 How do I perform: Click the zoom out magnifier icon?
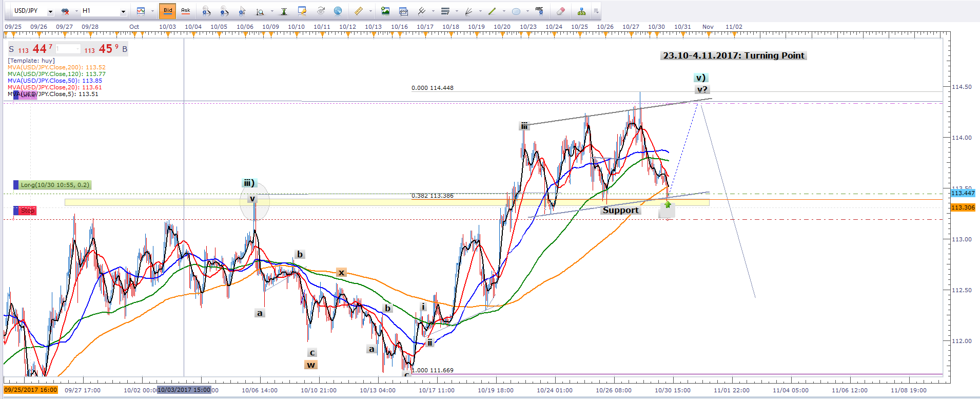(224, 11)
